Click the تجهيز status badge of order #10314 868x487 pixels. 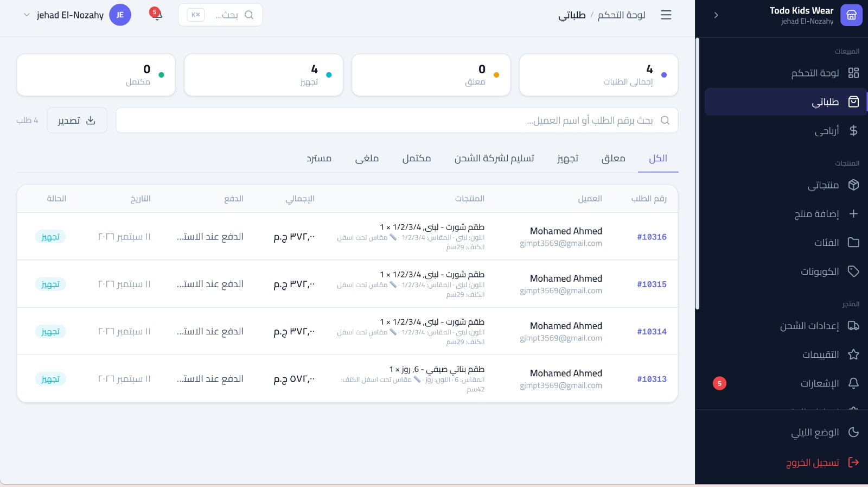(x=50, y=331)
